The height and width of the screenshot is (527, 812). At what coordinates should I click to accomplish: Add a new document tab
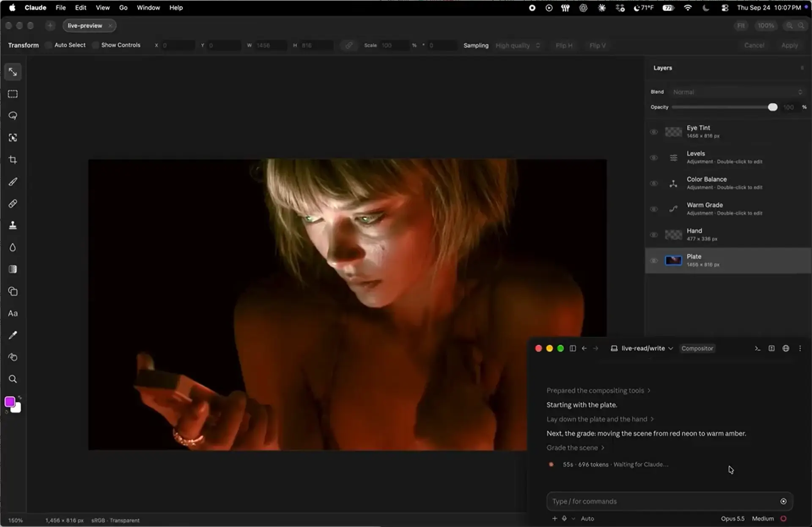pyautogui.click(x=50, y=26)
